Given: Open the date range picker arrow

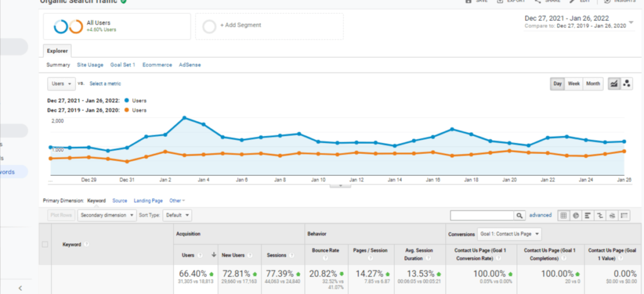Looking at the screenshot, I should (631, 22).
